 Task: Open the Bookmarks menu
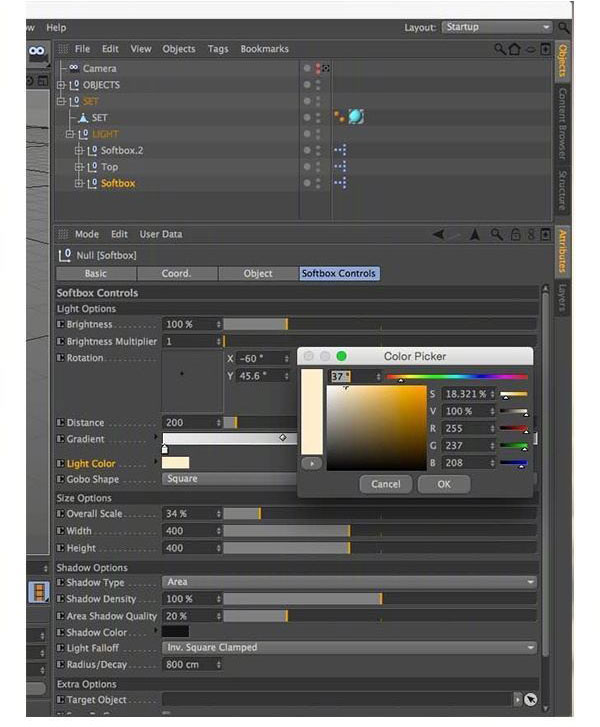click(264, 49)
